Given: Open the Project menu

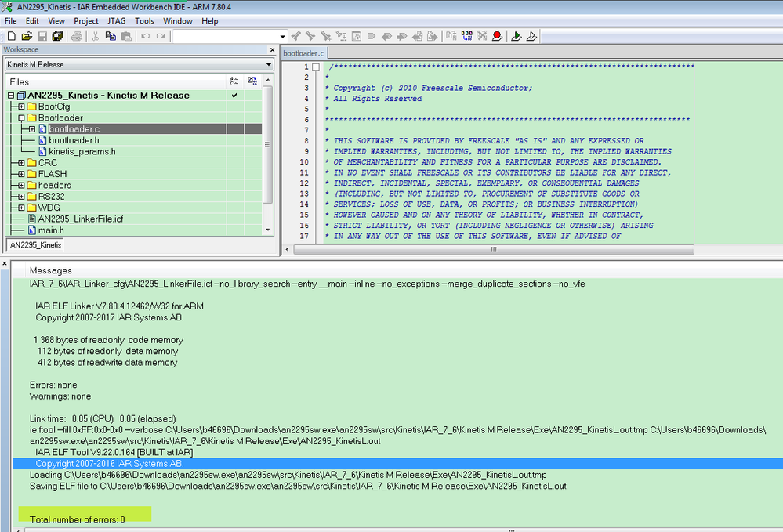Looking at the screenshot, I should 86,21.
